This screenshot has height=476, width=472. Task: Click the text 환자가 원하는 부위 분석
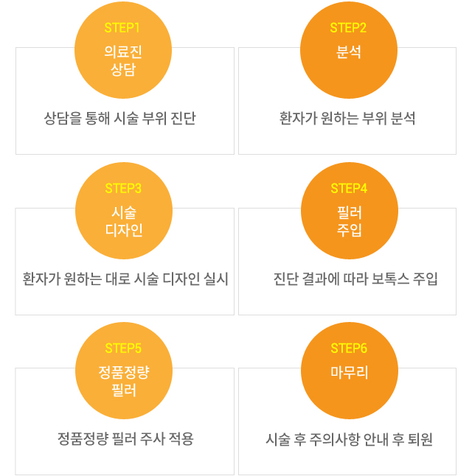347,118
